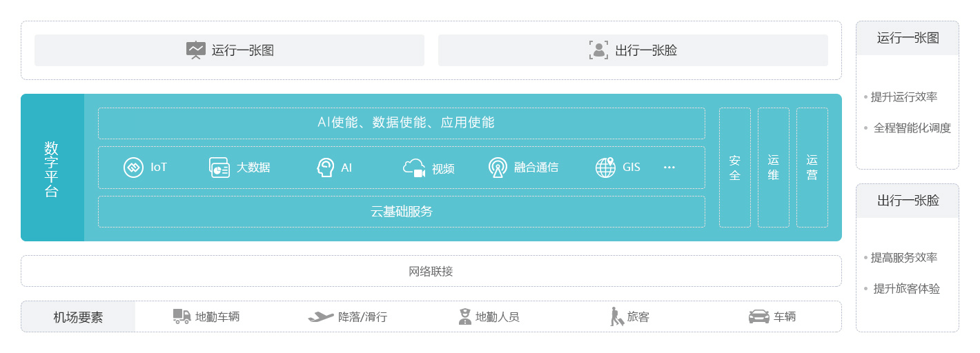Open the 数字平台 side label
Image resolution: width=980 pixels, height=353 pixels.
[x=52, y=168]
